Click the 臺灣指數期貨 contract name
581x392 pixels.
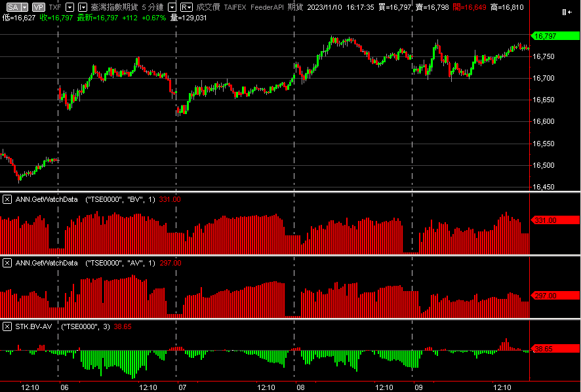(x=114, y=7)
